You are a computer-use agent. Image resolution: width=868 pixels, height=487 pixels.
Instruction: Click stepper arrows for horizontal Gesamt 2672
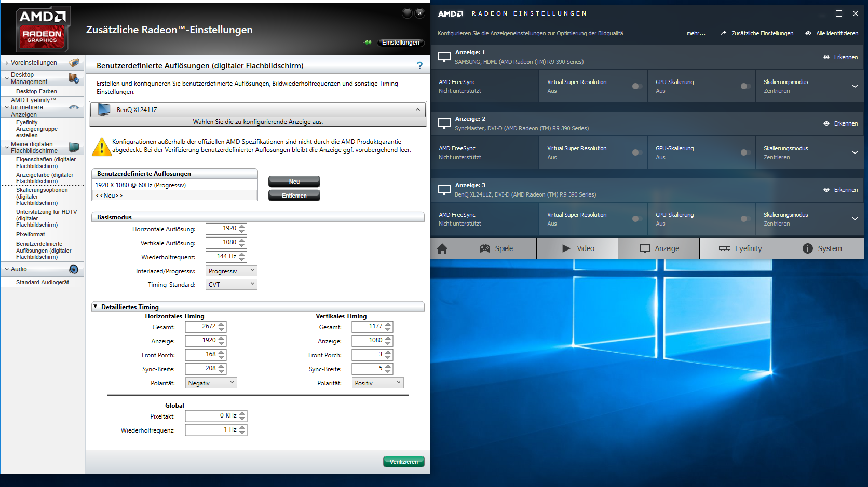point(222,327)
